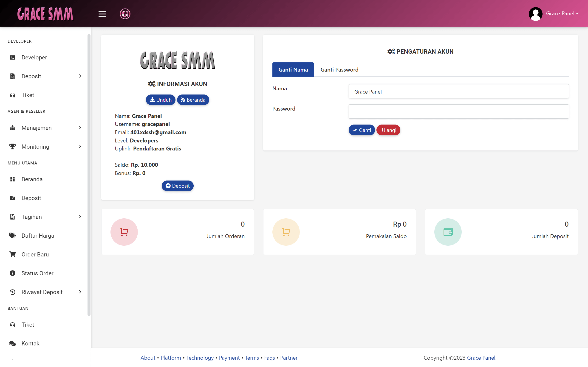588x367 pixels.
Task: Click the Daftar Harga tag icon
Action: pyautogui.click(x=12, y=235)
